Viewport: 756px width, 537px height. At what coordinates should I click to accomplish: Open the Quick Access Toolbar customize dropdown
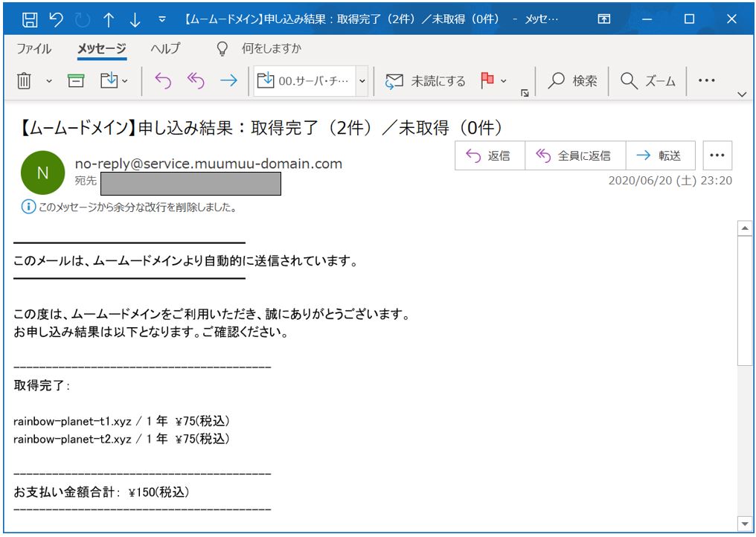[162, 19]
